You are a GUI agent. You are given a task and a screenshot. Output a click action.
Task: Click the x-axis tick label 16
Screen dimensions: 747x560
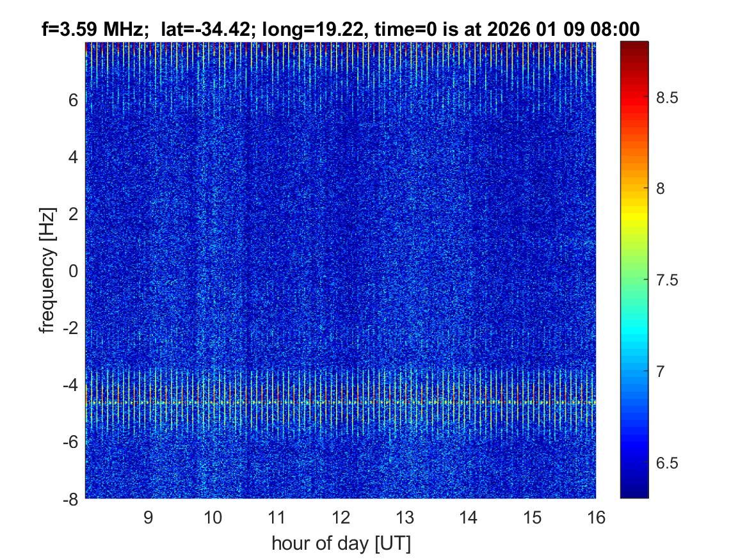(596, 516)
